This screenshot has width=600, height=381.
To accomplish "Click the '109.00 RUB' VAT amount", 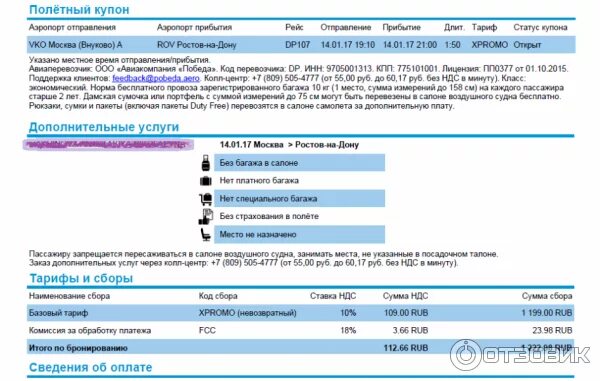I will (x=406, y=313).
